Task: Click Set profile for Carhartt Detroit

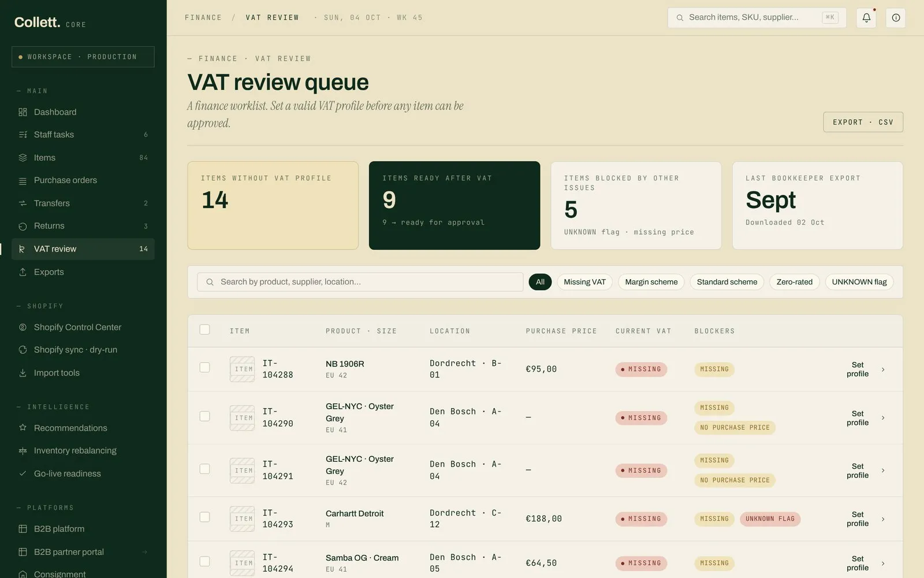Action: click(858, 519)
